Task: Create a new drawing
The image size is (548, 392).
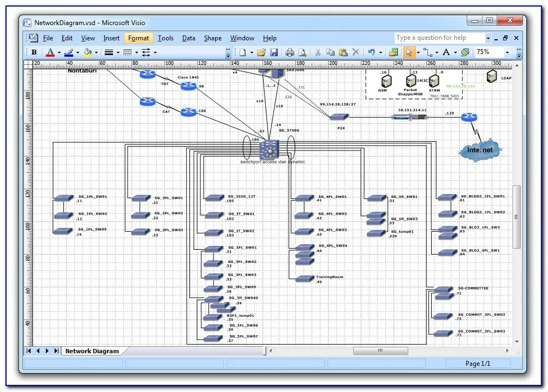Action: (242, 52)
